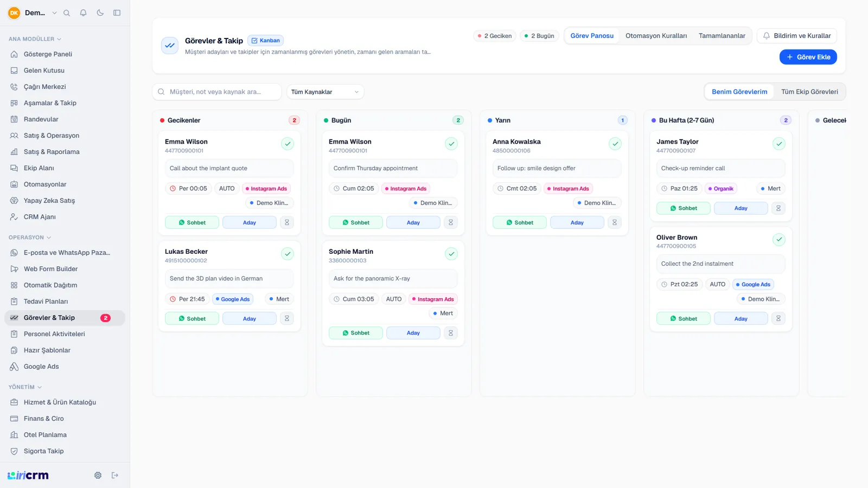This screenshot has height=488, width=868.
Task: Click hourglass snooze icon on Lukas Becker card
Action: click(287, 319)
